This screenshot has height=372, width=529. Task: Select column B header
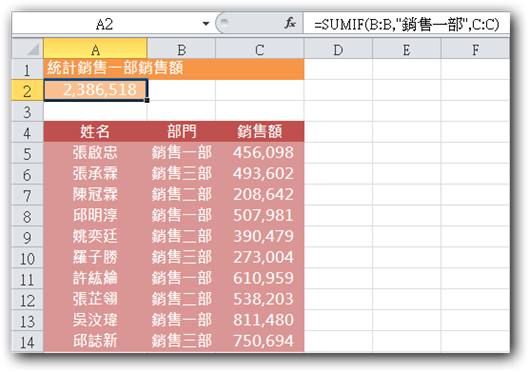tap(182, 49)
